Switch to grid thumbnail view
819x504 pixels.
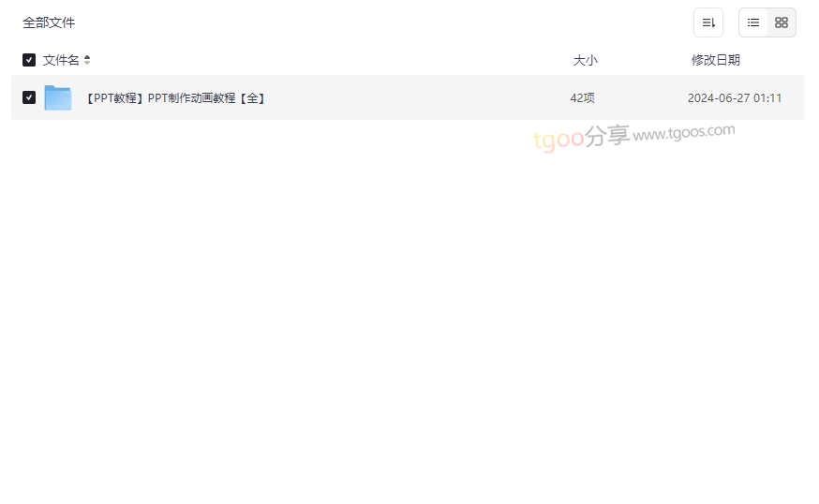pyautogui.click(x=782, y=22)
